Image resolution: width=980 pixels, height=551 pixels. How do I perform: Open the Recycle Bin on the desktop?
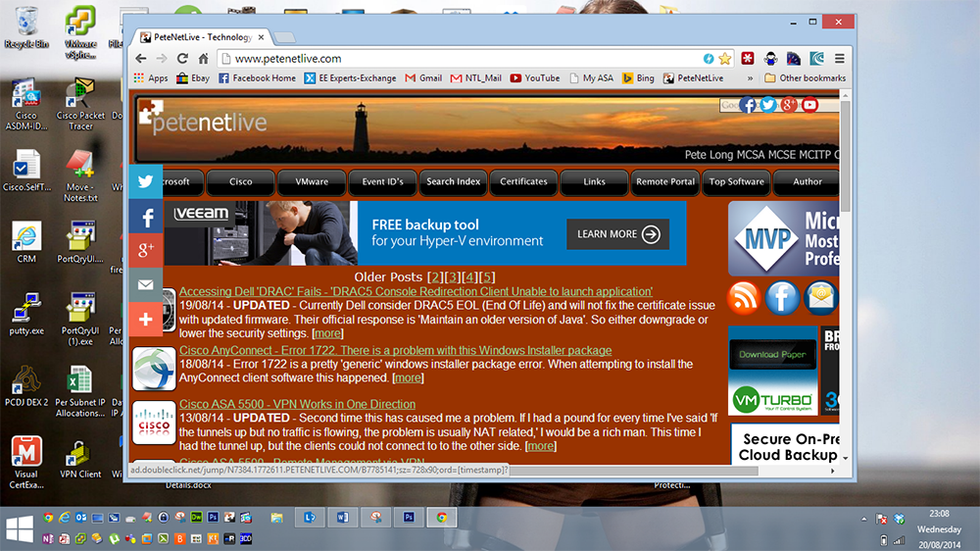tap(26, 27)
